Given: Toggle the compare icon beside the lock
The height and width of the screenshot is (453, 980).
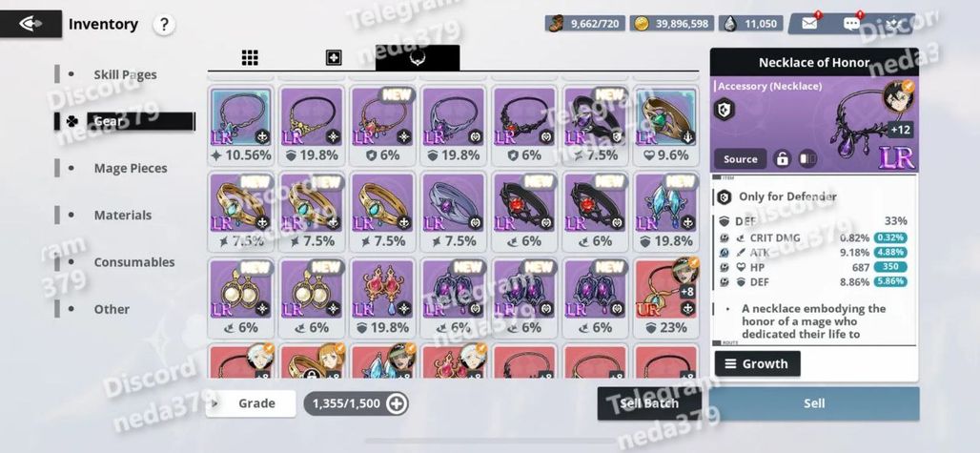Looking at the screenshot, I should click(808, 158).
